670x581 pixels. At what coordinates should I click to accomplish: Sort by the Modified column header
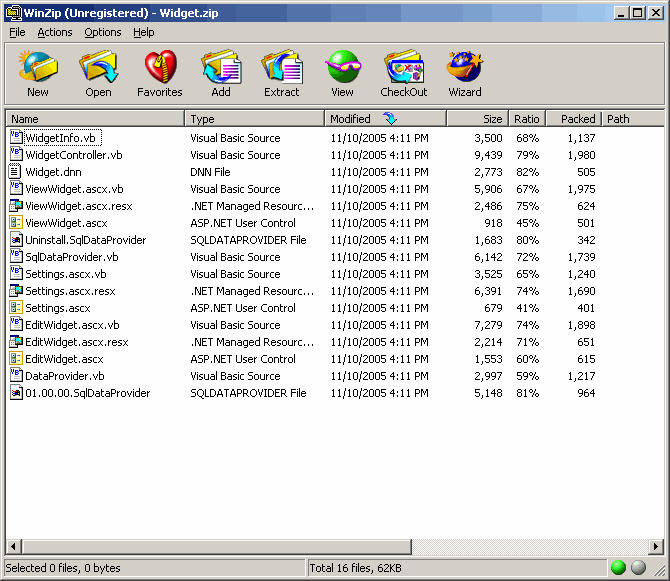tap(385, 119)
